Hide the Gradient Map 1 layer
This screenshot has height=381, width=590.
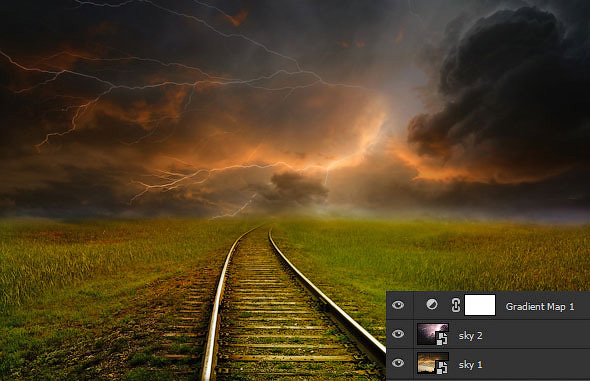(398, 305)
